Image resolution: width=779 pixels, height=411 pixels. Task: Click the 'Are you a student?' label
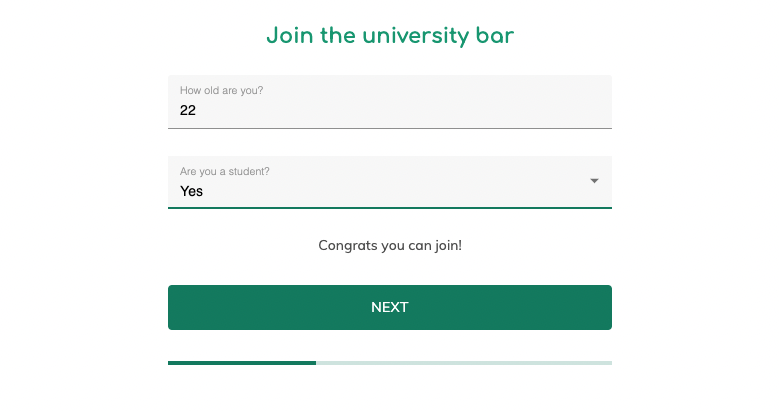tap(225, 171)
